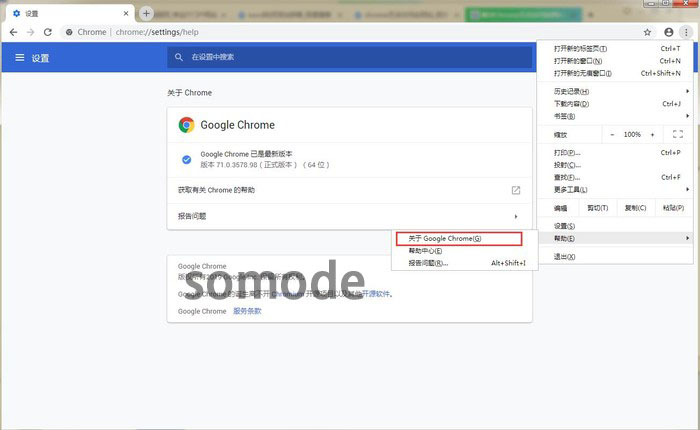This screenshot has height=430, width=700.
Task: Click 粘贴 in the edit row
Action: tap(674, 208)
